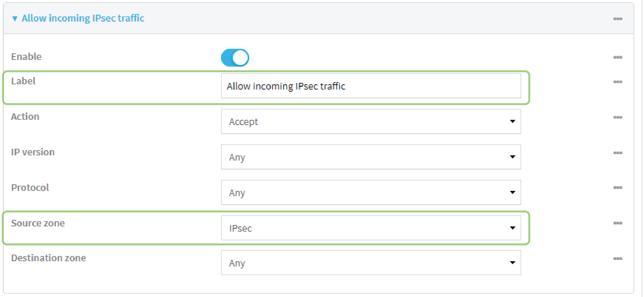Image resolution: width=644 pixels, height=297 pixels.
Task: Click the options dots next to Protocol
Action: (x=617, y=188)
